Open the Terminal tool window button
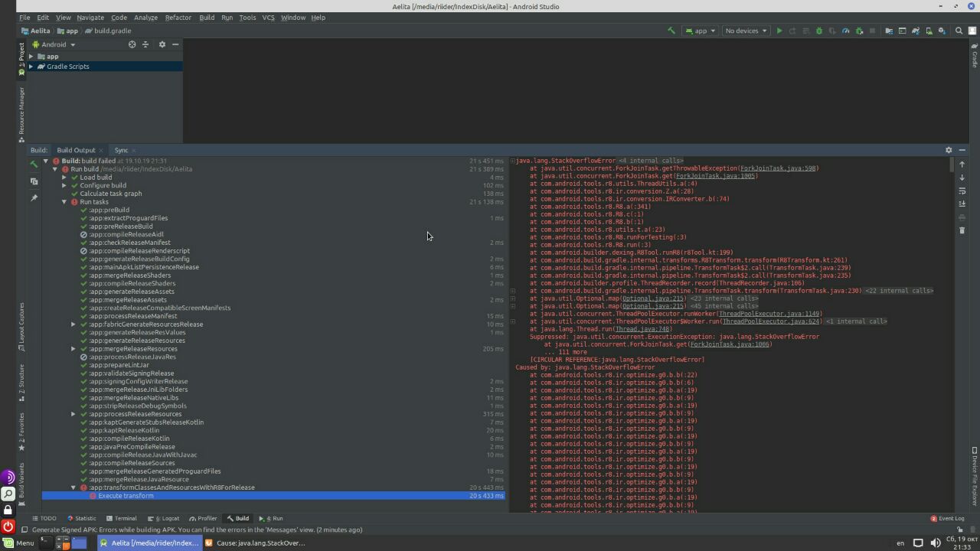980x551 pixels. pyautogui.click(x=120, y=518)
